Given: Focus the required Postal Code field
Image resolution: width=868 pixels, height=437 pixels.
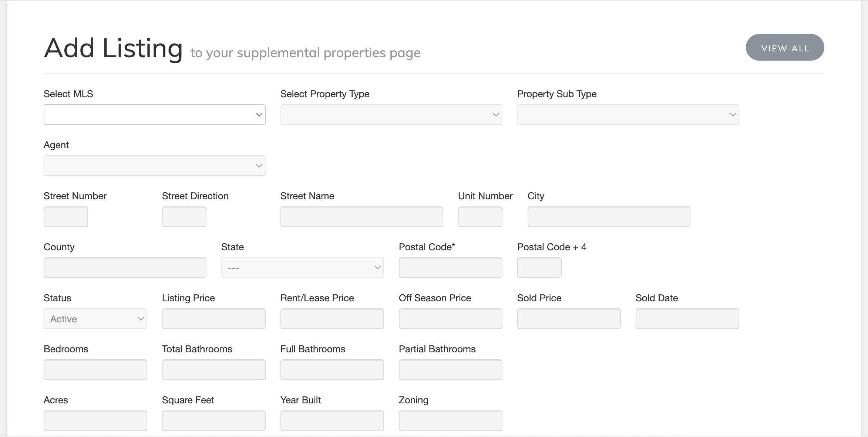Looking at the screenshot, I should (x=450, y=268).
